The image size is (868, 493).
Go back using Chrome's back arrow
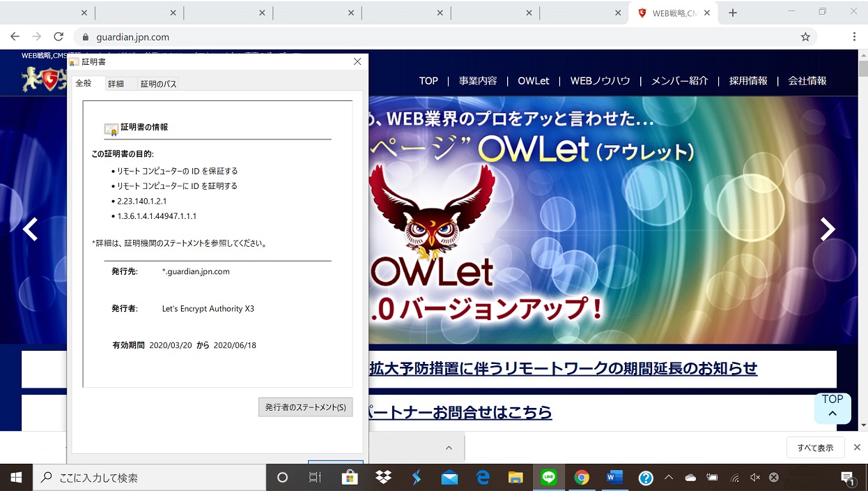(15, 37)
